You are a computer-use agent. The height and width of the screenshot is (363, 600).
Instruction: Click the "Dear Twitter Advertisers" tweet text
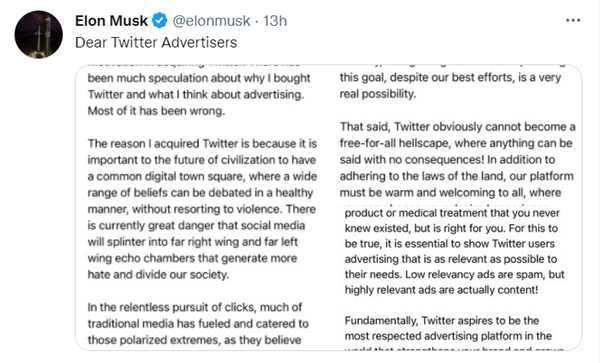[x=156, y=42]
